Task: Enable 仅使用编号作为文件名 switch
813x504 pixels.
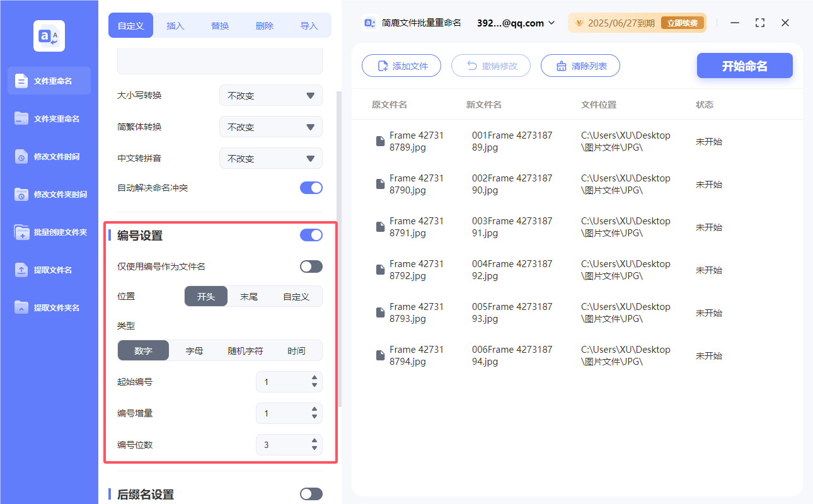Action: tap(311, 266)
